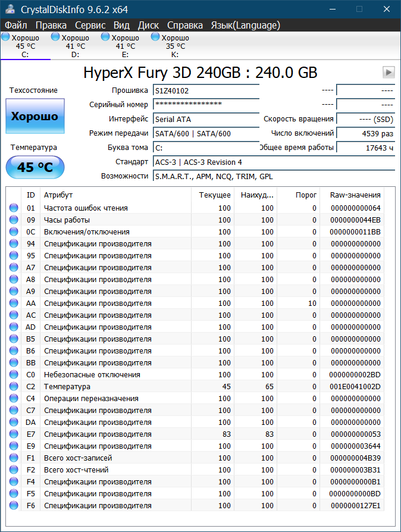Select the Частота ошибок чтения row text
Image resolution: width=401 pixels, height=532 pixels.
[x=86, y=208]
